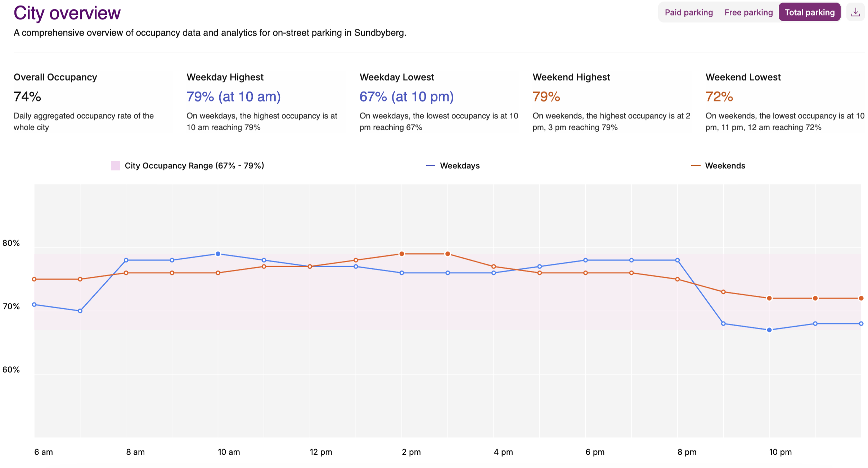Click weekday data point at 6 am
Screen dimensions: 868x468
(x=35, y=305)
